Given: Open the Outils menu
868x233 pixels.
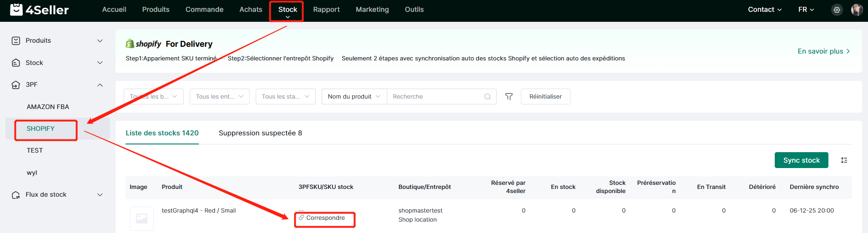Looking at the screenshot, I should point(414,10).
